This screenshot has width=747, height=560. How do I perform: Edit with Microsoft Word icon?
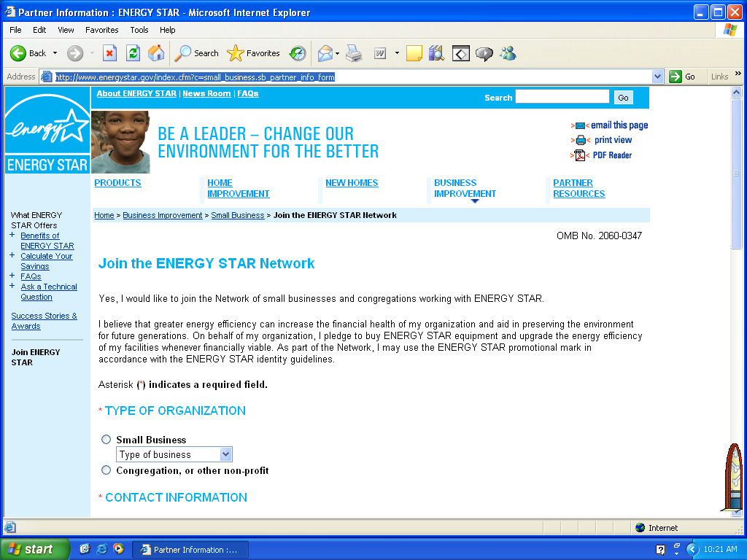[x=380, y=53]
